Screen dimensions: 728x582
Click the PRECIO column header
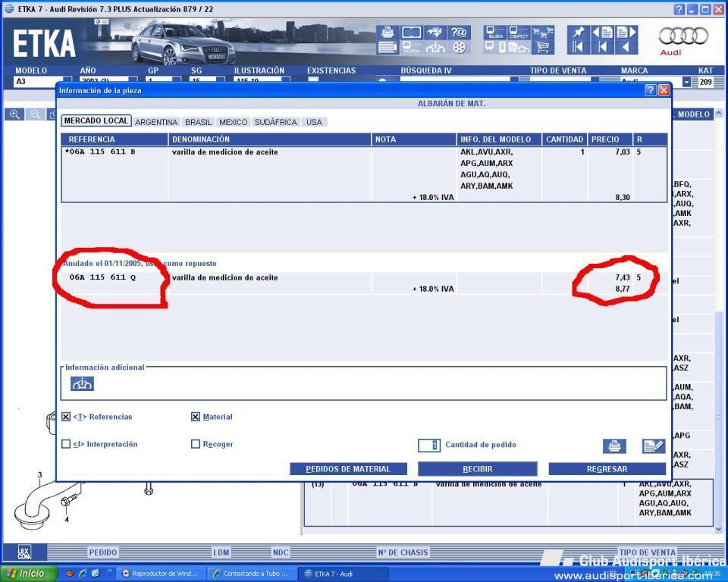pos(610,139)
